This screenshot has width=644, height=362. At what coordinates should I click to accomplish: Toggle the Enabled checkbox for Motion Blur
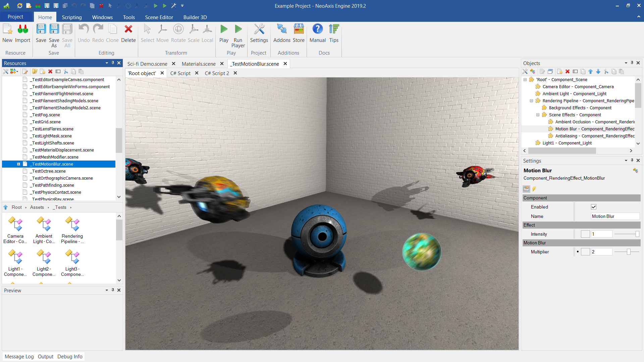(x=594, y=207)
